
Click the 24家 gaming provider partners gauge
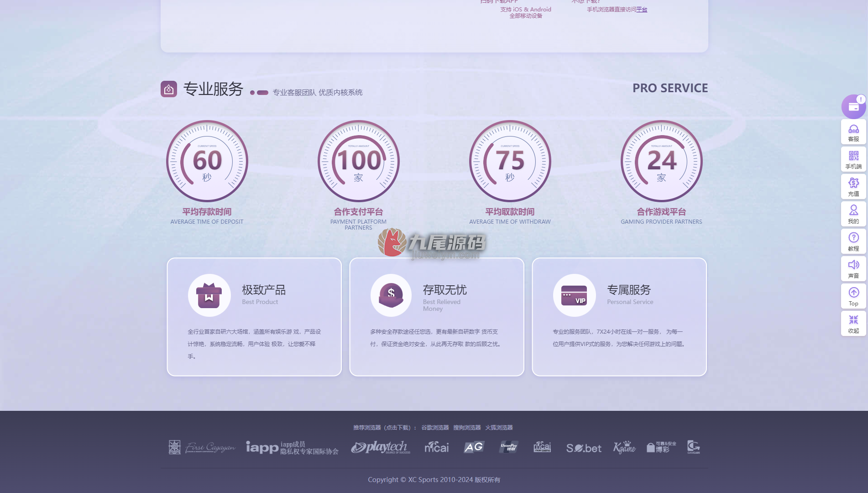(x=662, y=161)
